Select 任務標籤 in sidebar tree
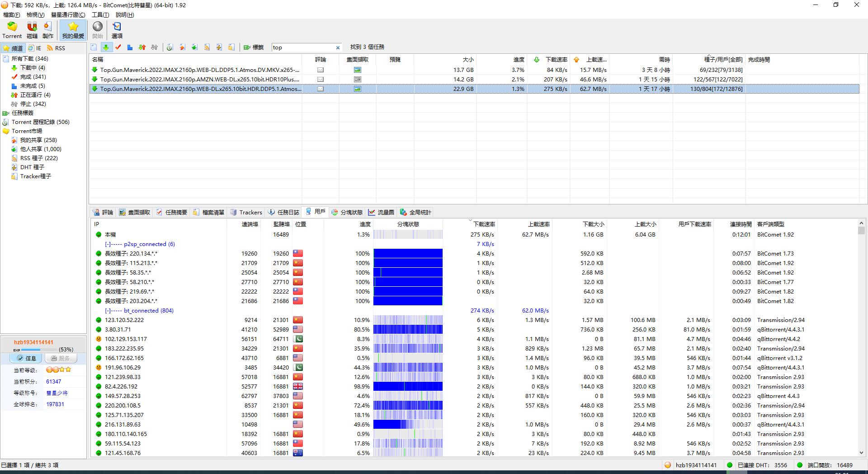 (23, 113)
